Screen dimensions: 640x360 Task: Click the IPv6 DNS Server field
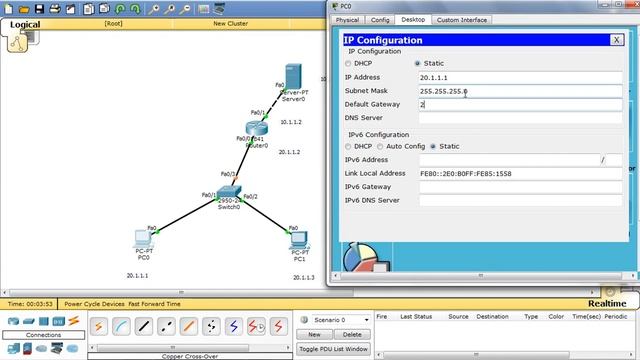point(520,200)
